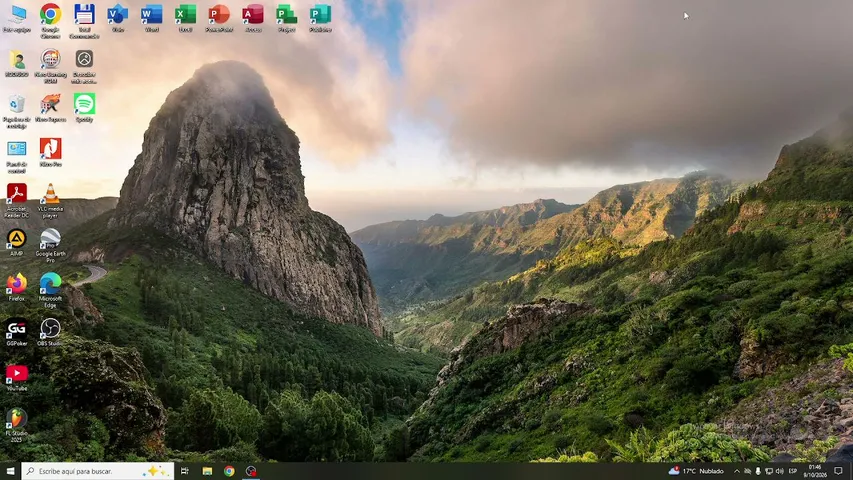Open the taskbar clock and date

814,471
